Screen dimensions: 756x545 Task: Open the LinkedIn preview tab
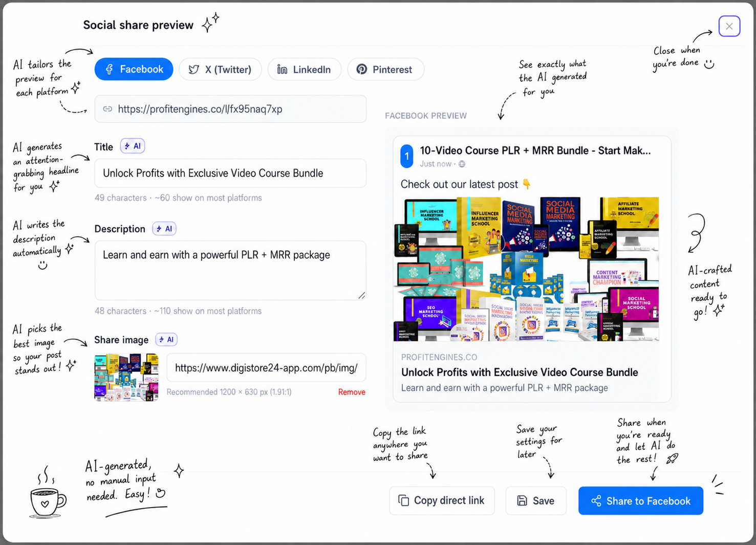click(x=304, y=69)
